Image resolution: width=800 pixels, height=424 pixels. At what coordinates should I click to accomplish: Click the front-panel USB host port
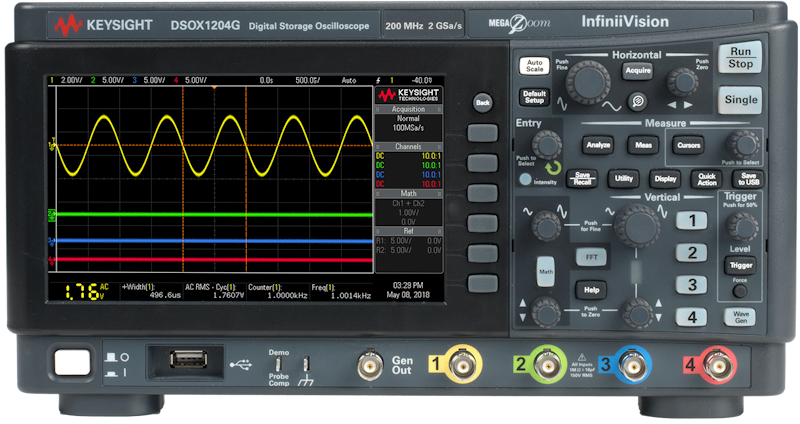(188, 360)
